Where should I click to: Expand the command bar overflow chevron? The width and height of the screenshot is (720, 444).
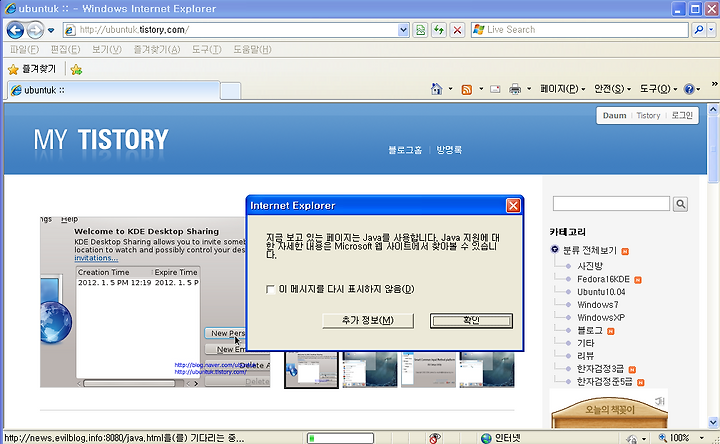point(714,84)
